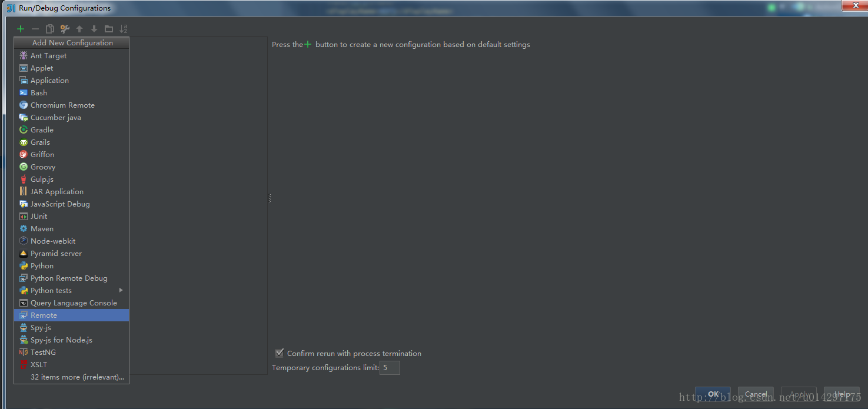Image resolution: width=868 pixels, height=409 pixels.
Task: Click the Node-webkit hexagon icon
Action: tap(24, 241)
